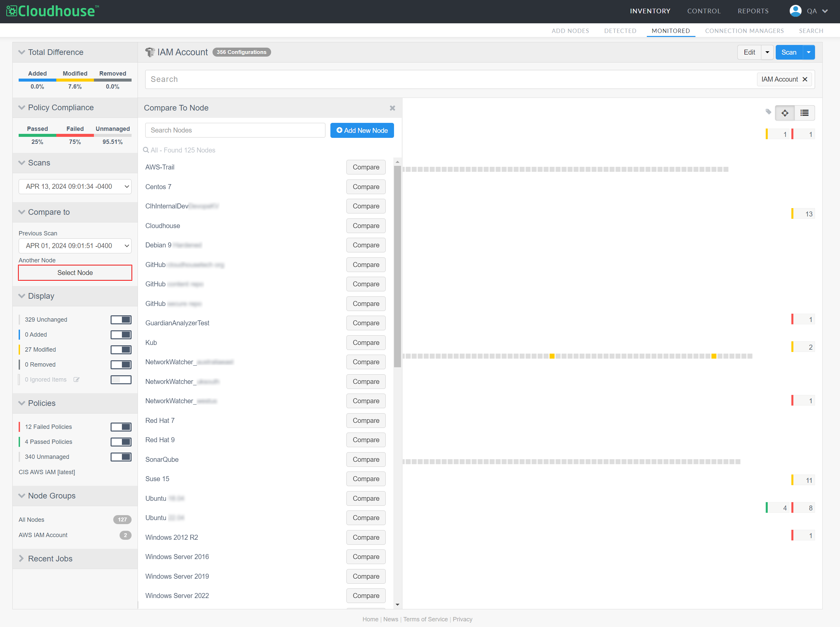Enable the 0 Ignored Items switch
The image size is (840, 627).
121,380
